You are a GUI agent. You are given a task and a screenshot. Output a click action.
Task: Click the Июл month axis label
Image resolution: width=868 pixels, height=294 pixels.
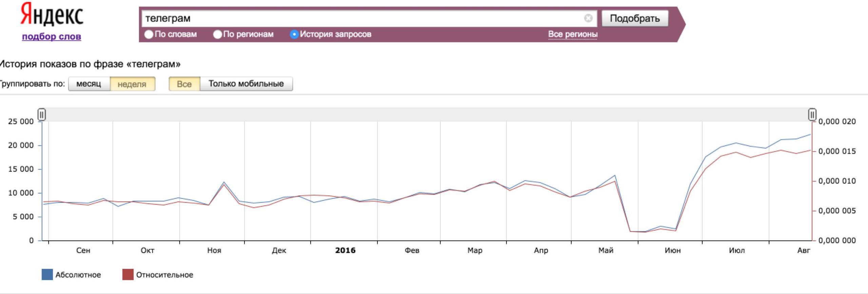pyautogui.click(x=737, y=250)
